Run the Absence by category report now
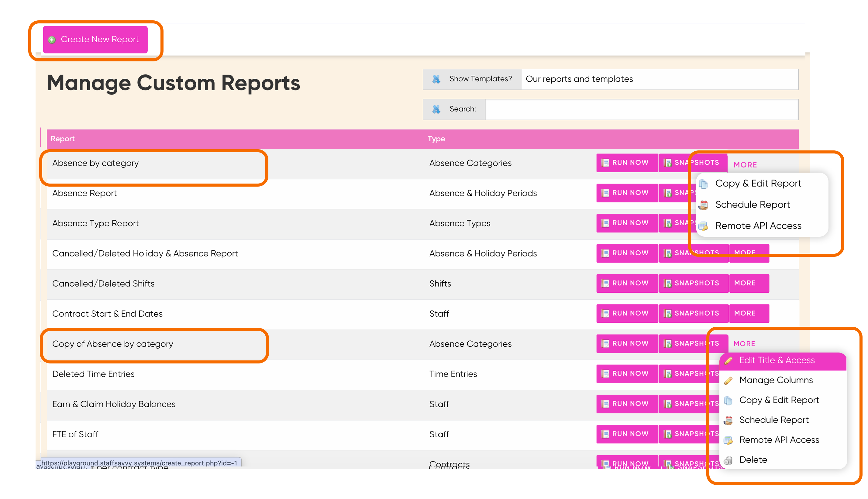The image size is (868, 499). (x=627, y=163)
